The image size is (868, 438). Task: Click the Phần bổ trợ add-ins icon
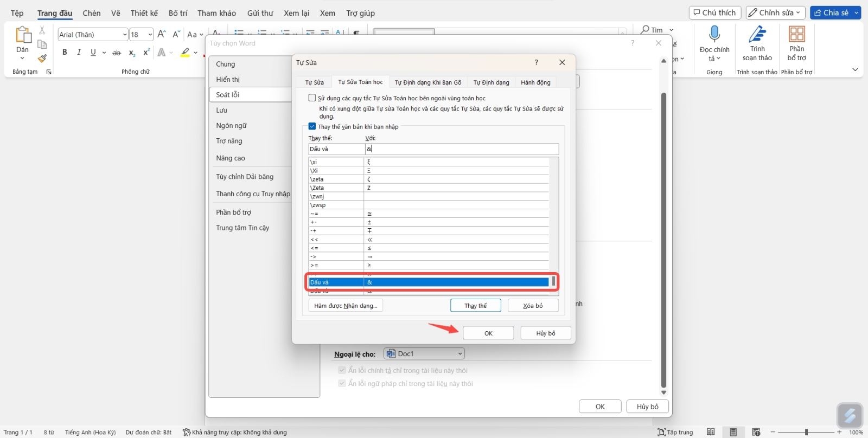797,34
